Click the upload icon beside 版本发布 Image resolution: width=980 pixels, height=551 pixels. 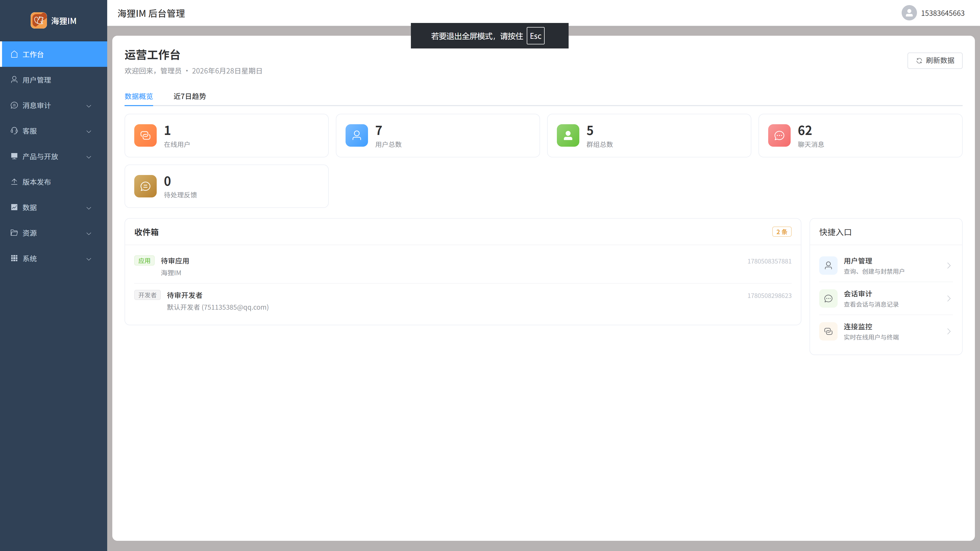click(14, 182)
